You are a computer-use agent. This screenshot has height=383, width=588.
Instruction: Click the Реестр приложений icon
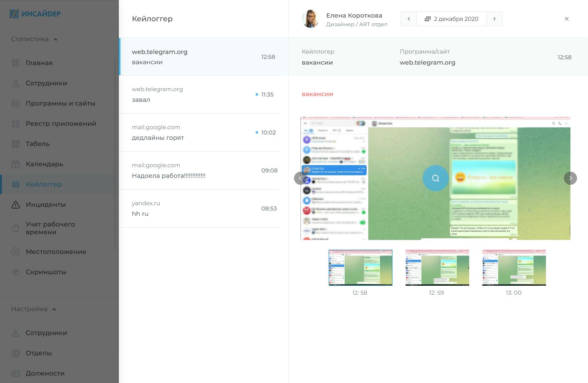click(x=16, y=124)
